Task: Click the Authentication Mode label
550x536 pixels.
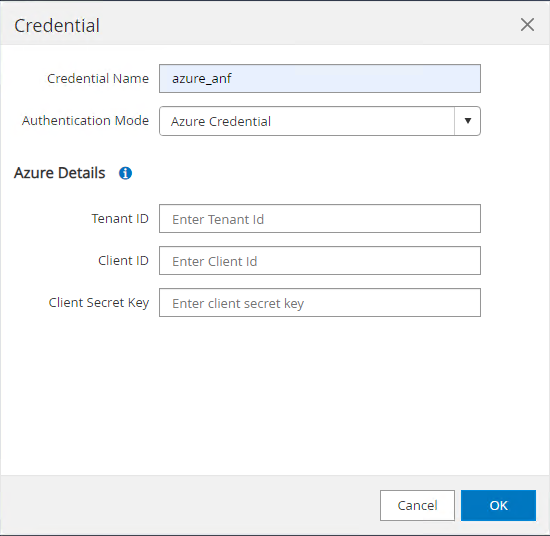Action: click(x=85, y=121)
